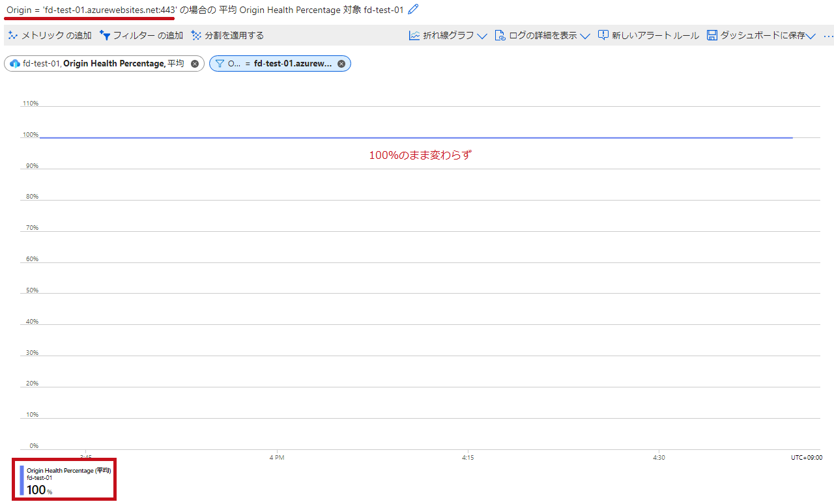Click the 100% y-axis label

coord(31,135)
